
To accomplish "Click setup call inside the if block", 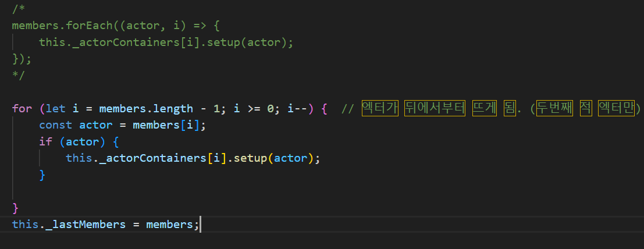I will pos(250,158).
